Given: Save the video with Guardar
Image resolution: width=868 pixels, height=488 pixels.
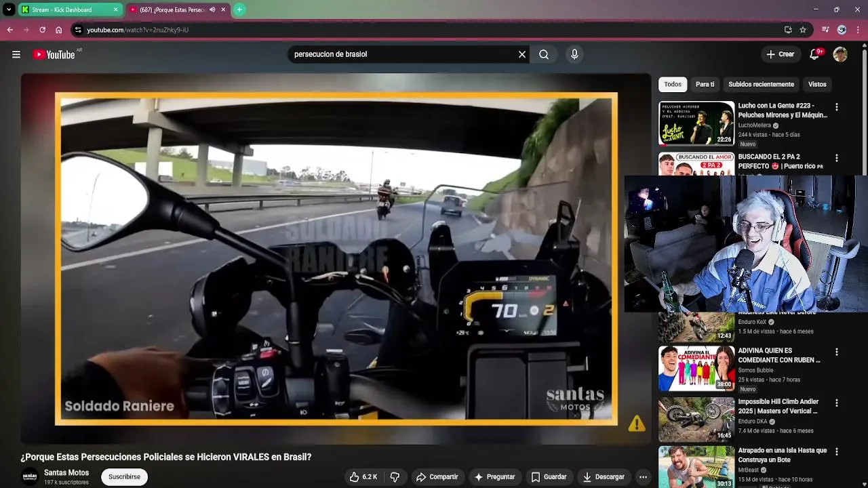Looking at the screenshot, I should (x=549, y=476).
